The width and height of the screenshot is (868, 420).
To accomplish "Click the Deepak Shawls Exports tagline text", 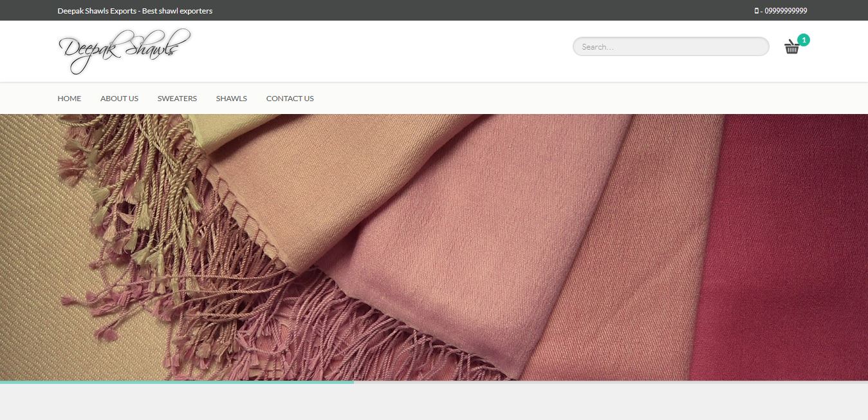I will pos(135,11).
